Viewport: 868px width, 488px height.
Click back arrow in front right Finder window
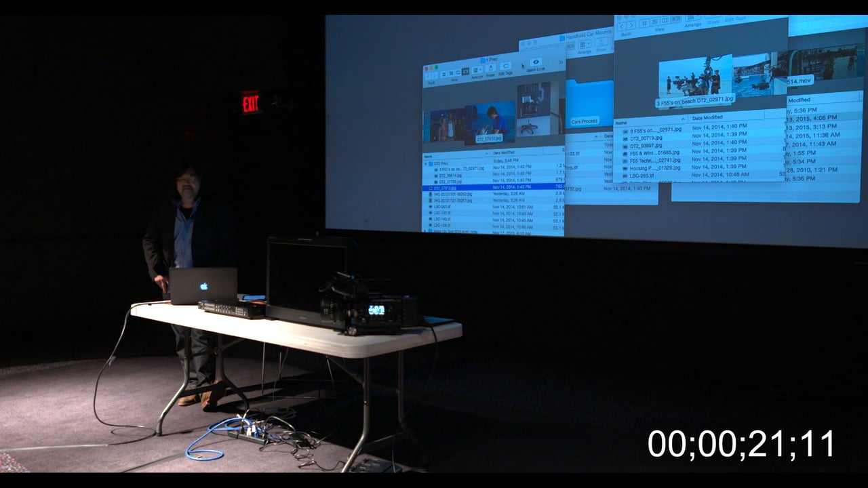(x=622, y=25)
